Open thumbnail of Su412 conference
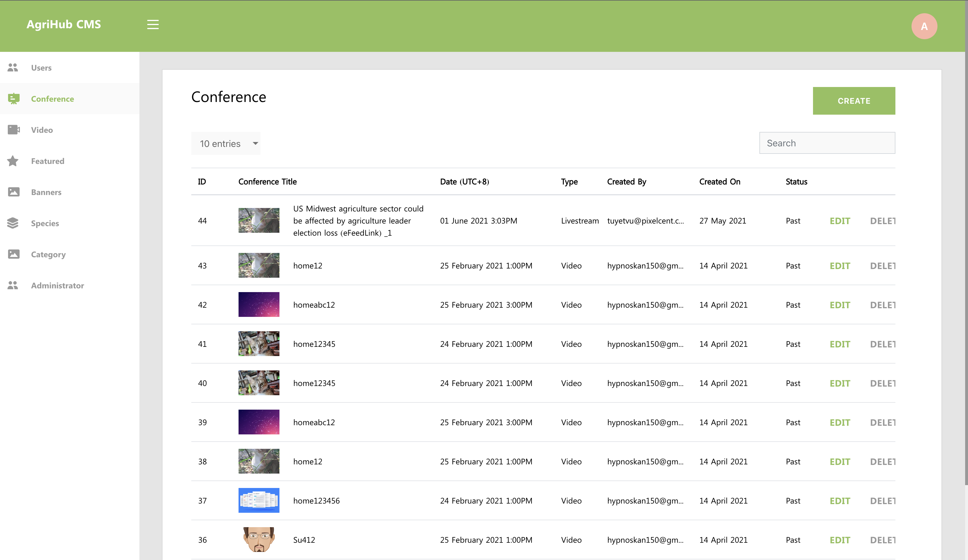The image size is (968, 560). point(258,540)
